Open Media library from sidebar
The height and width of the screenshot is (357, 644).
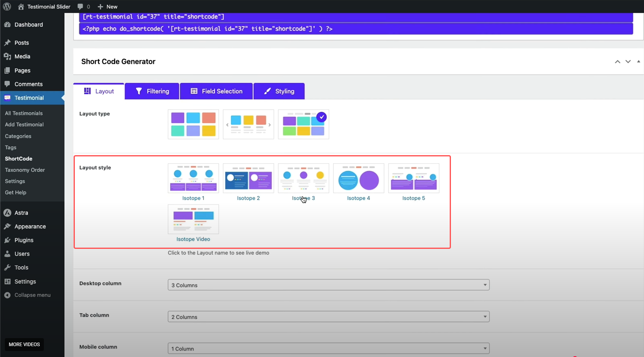tap(22, 56)
